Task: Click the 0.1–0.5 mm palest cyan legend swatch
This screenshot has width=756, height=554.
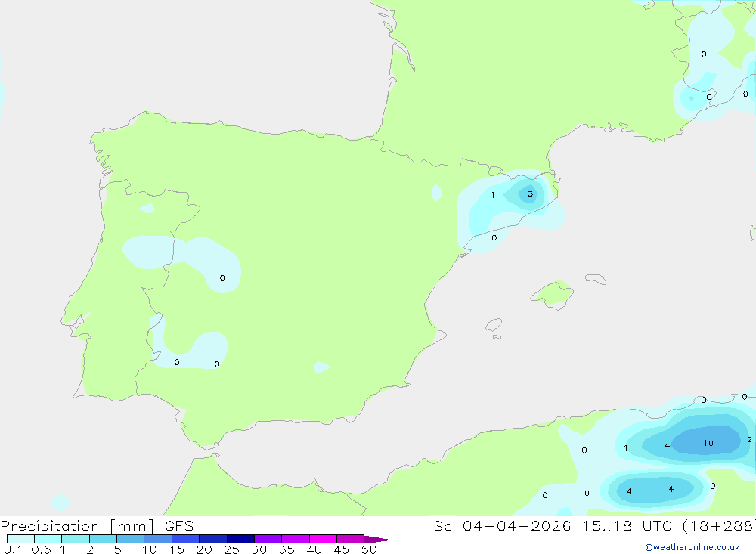Action: click(x=20, y=539)
